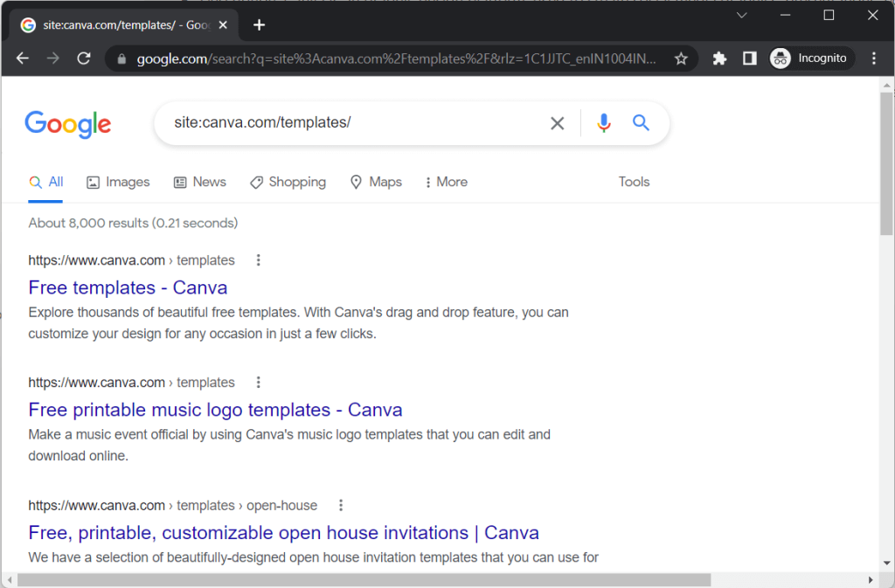This screenshot has height=588, width=895.
Task: Open a new tab with plus button
Action: coord(259,25)
